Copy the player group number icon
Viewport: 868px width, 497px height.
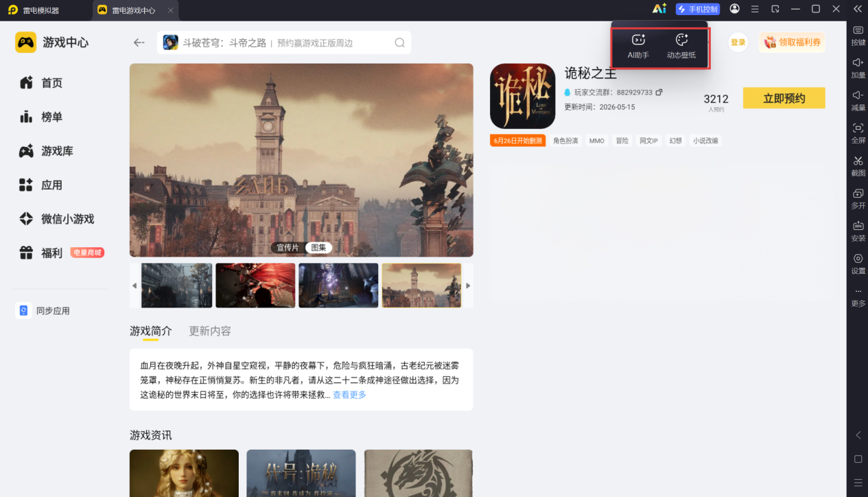pyautogui.click(x=659, y=92)
